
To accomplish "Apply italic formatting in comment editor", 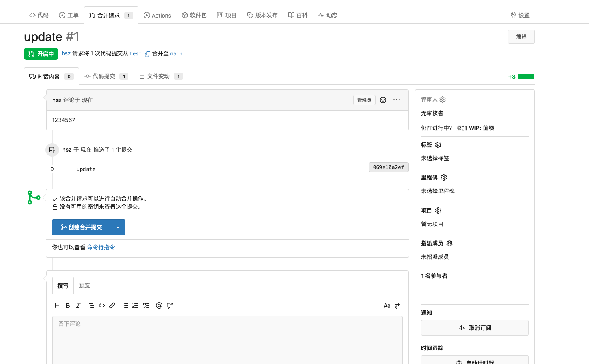I will click(78, 305).
